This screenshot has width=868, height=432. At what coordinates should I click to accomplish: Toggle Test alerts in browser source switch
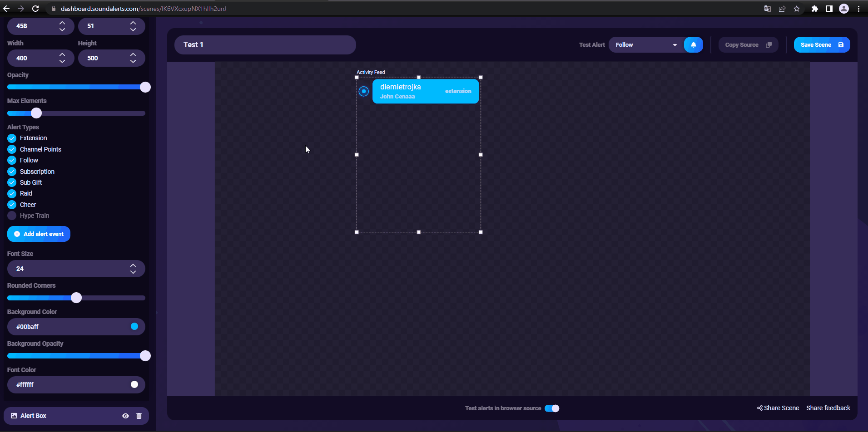click(552, 408)
